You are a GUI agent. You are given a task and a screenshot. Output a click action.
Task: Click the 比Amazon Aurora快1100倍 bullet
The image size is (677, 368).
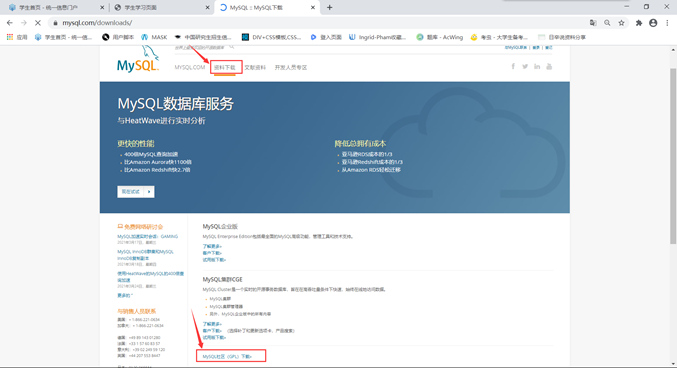click(158, 162)
